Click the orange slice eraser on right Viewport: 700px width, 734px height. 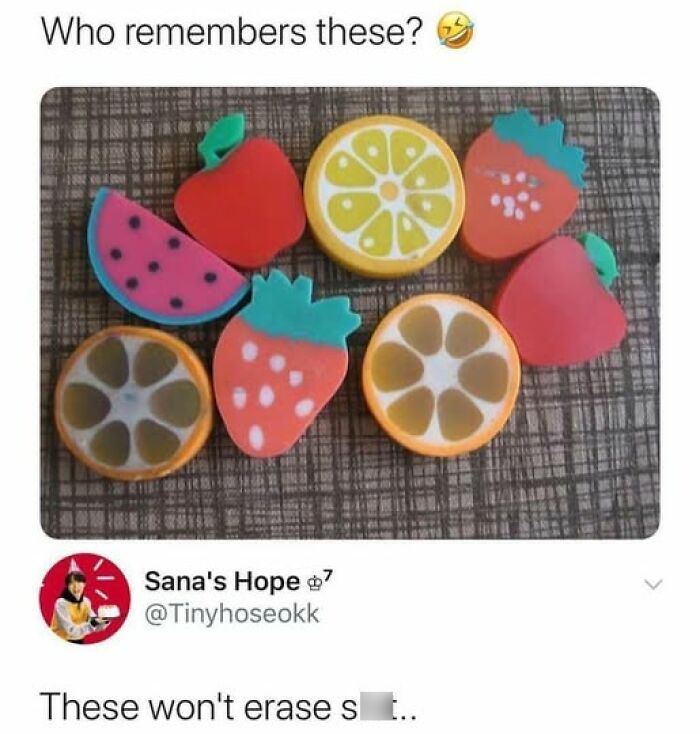441,374
